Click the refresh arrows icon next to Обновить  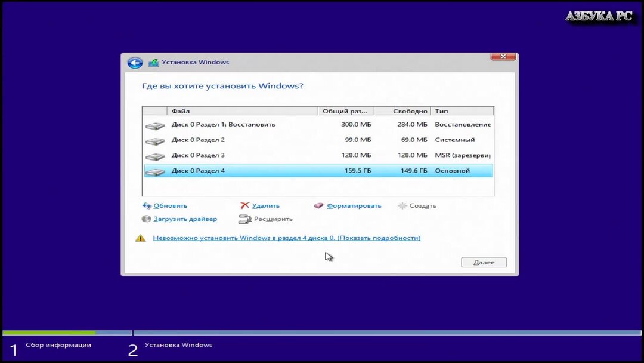click(147, 205)
